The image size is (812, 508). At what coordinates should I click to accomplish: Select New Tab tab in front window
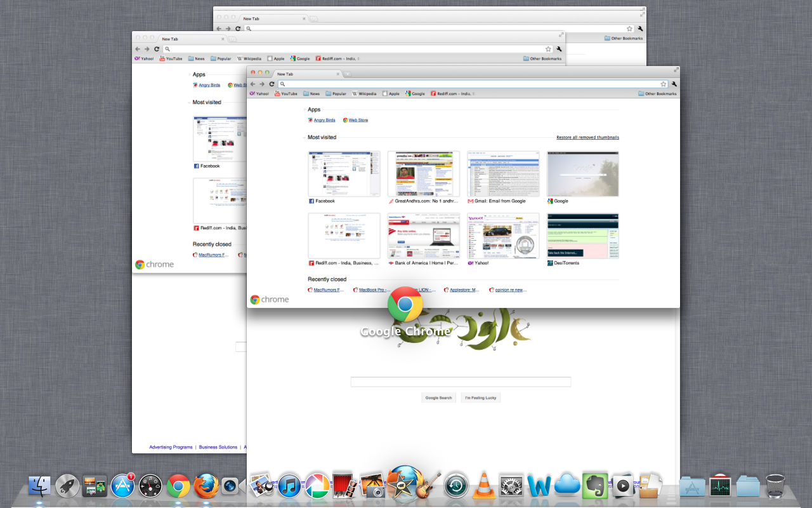point(306,74)
